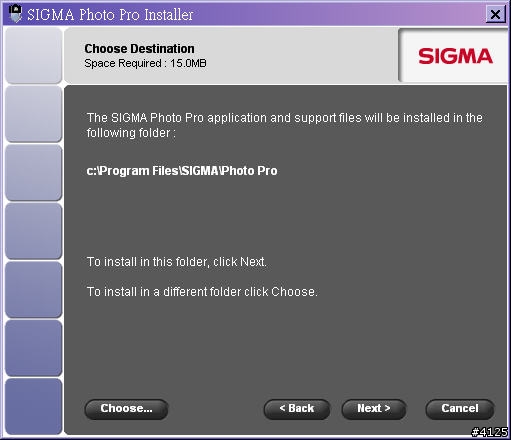Select the topmost sidebar step panel beside the header
511x440 pixels.
34,55
